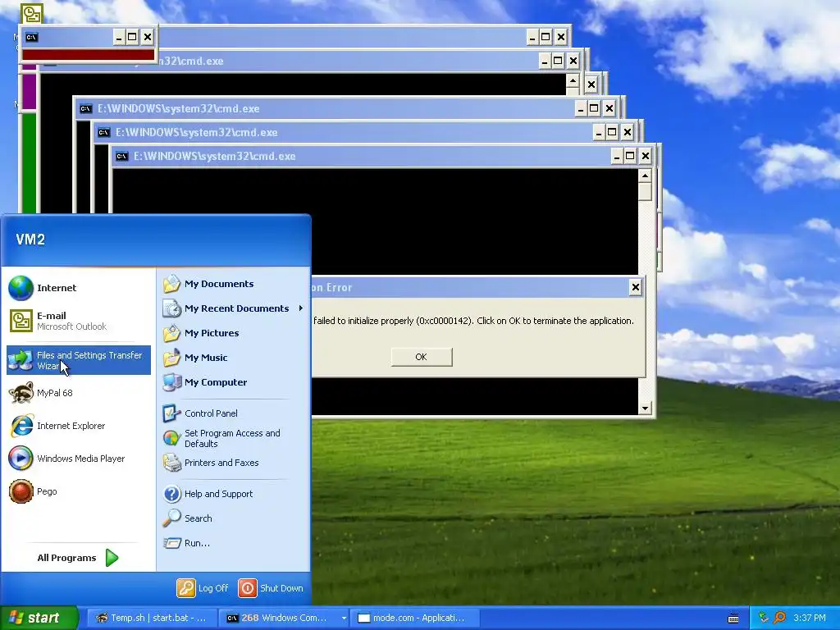
Task: Open My Computer
Action: [233, 382]
